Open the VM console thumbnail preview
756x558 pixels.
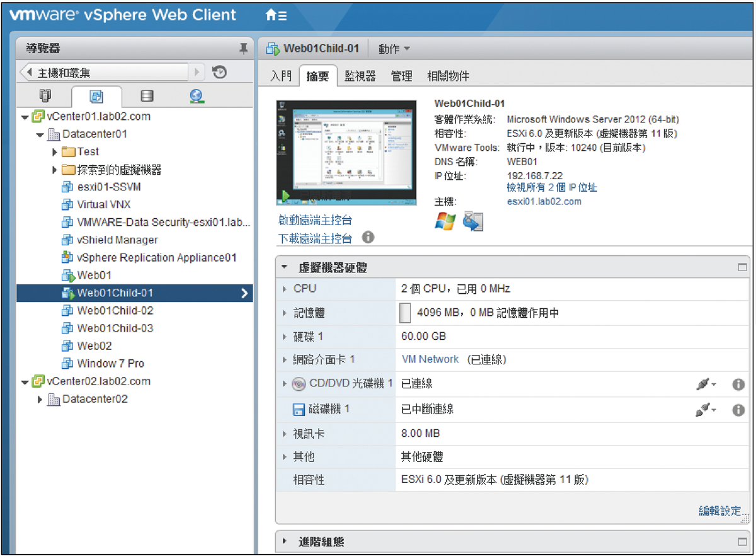tap(346, 153)
